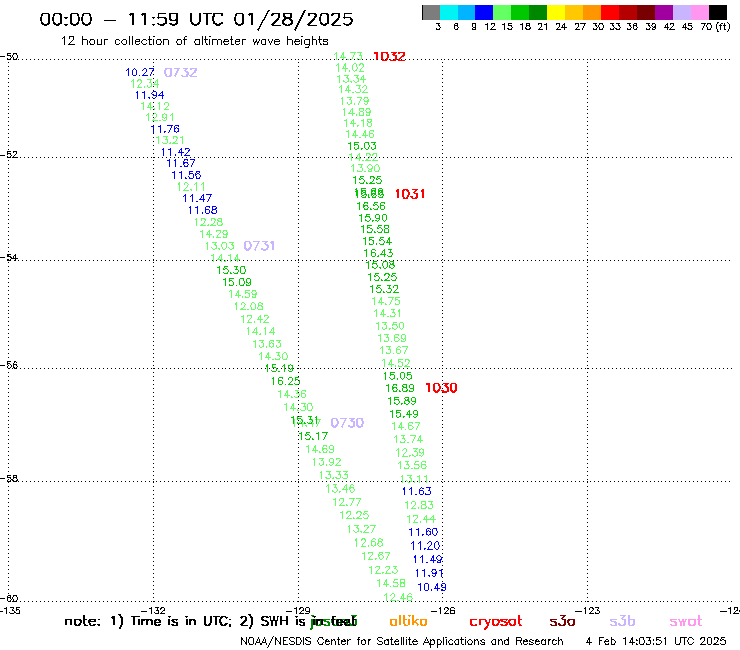This screenshot has height=650, width=740.
Task: Click the 'swot' satellite legend label
Action: 686,622
